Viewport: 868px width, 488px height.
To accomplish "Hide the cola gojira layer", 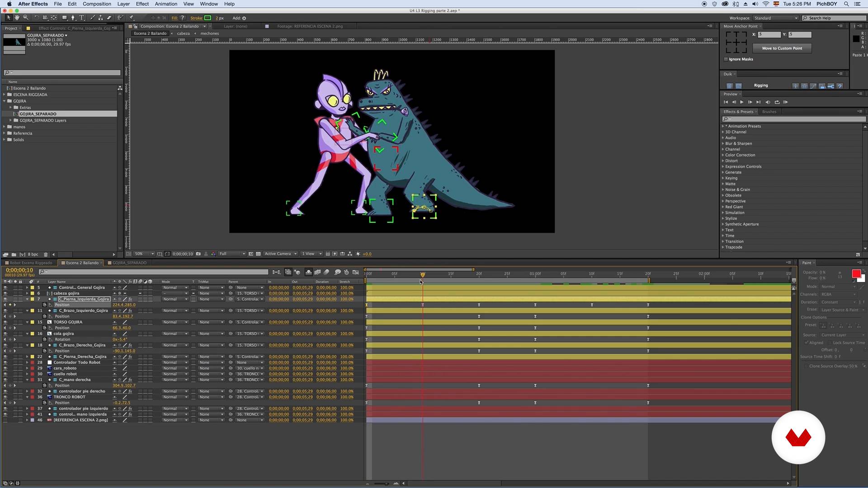I will 5,333.
